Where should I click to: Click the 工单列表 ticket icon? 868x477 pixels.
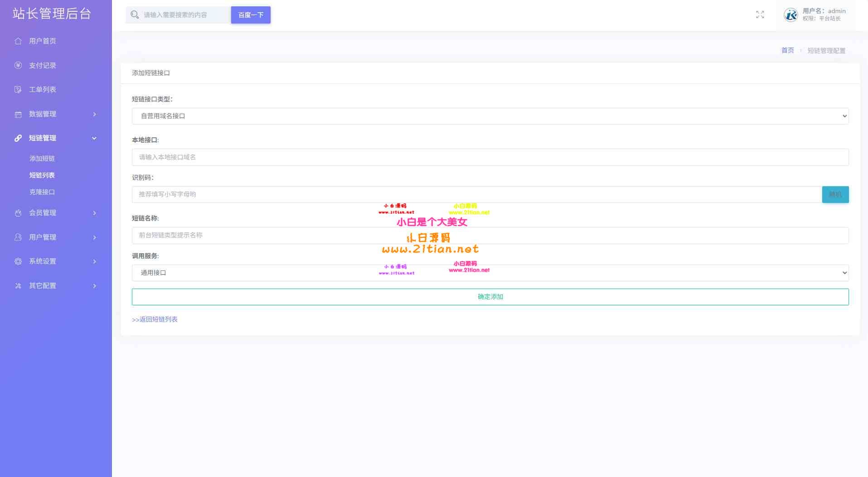coord(18,90)
